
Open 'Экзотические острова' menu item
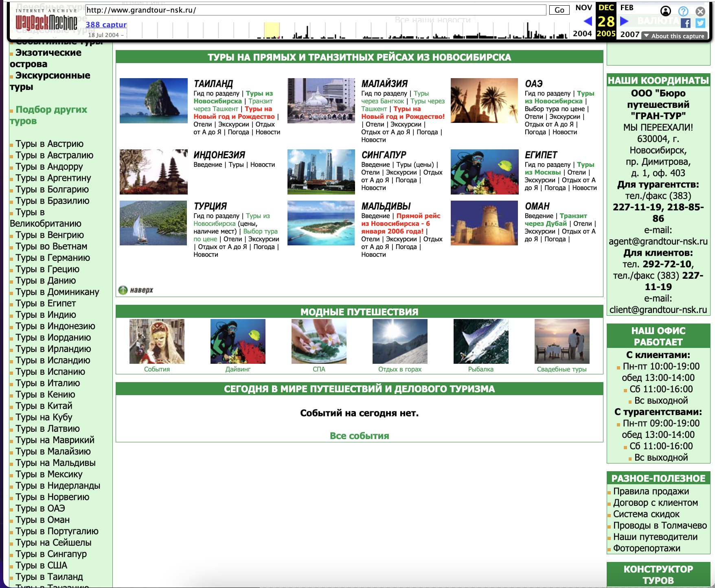pos(46,58)
